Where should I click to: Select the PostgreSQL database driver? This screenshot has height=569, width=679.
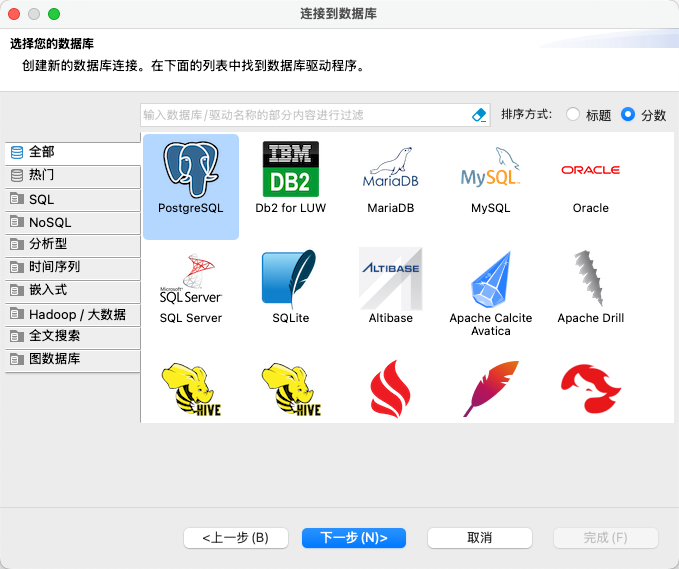click(x=191, y=187)
